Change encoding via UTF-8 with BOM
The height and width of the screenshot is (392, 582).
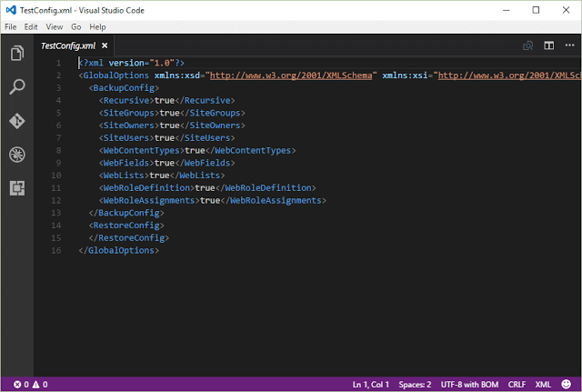click(x=469, y=385)
